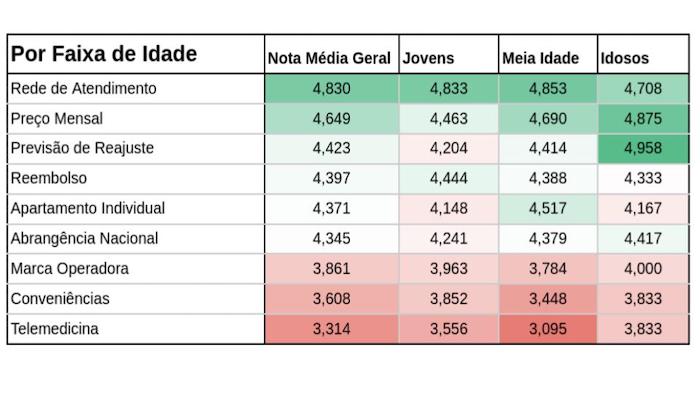Click the 'Meia Idade' column header
The width and height of the screenshot is (700, 394).
tap(548, 54)
